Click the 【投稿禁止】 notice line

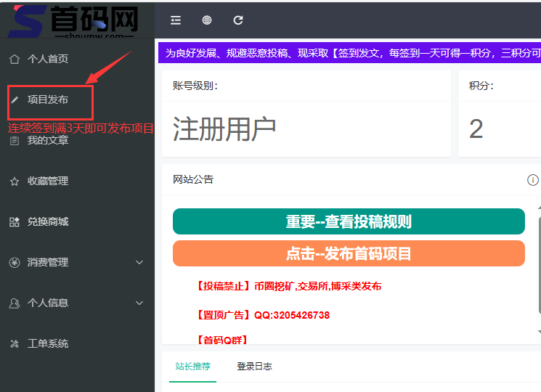pos(288,286)
